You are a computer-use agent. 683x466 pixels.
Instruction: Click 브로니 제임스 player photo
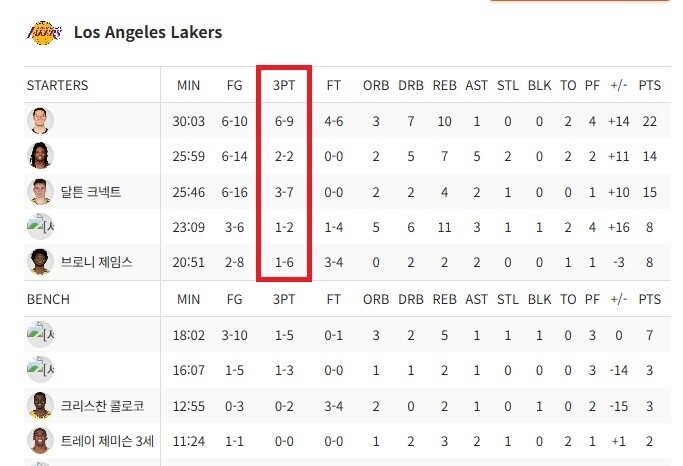[40, 262]
